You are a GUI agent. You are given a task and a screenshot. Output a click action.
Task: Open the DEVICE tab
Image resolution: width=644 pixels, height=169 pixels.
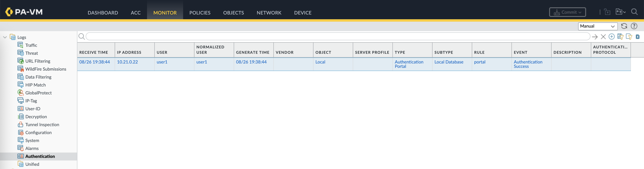tap(303, 12)
